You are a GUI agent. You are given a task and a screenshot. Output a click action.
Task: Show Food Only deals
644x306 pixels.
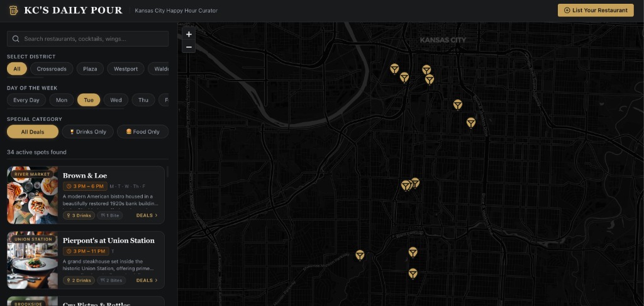(x=143, y=132)
